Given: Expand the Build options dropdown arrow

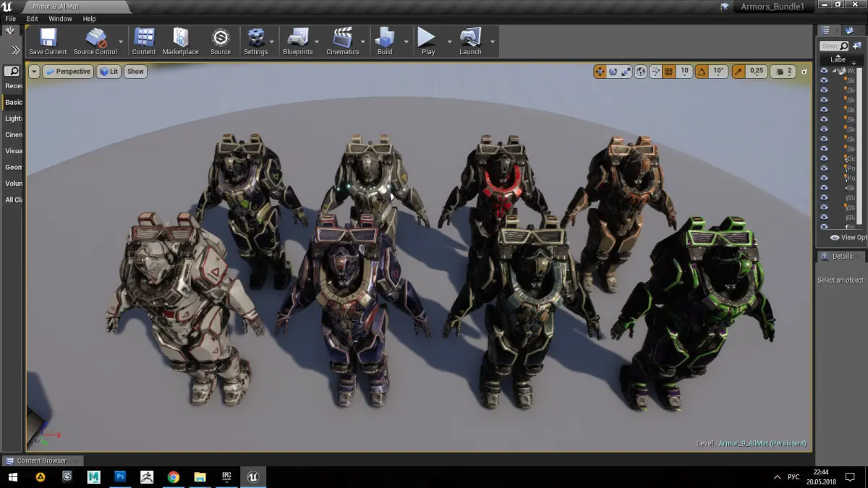Looking at the screenshot, I should pyautogui.click(x=406, y=42).
